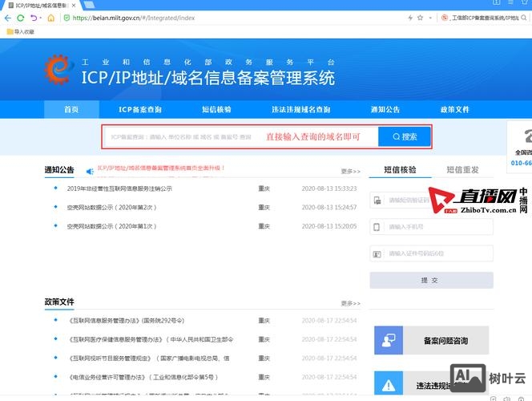Open 《互联网医疗保健信息服务管理办法》 policy link
532x401 pixels.
point(151,339)
